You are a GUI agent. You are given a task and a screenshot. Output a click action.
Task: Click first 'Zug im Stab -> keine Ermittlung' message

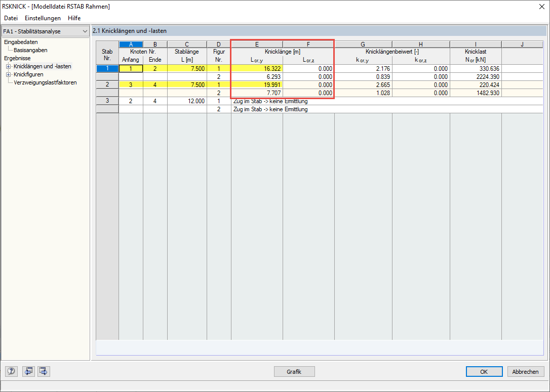270,101
